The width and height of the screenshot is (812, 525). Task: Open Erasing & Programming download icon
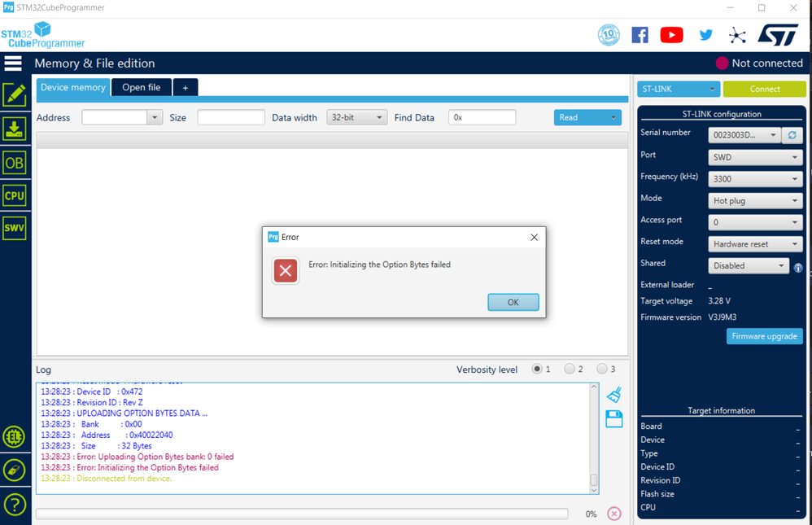click(x=15, y=129)
